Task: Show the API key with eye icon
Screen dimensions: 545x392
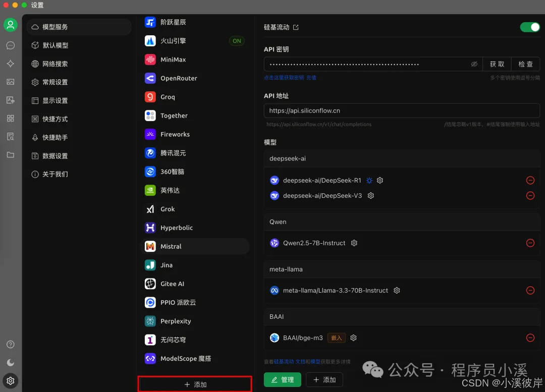Action: [474, 64]
